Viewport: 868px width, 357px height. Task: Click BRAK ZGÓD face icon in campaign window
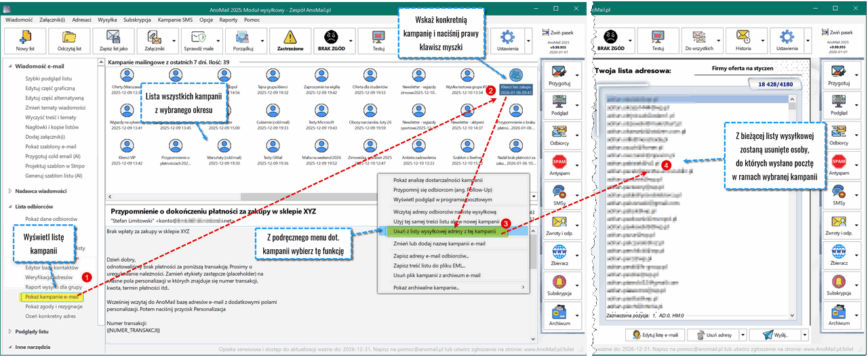pos(330,37)
